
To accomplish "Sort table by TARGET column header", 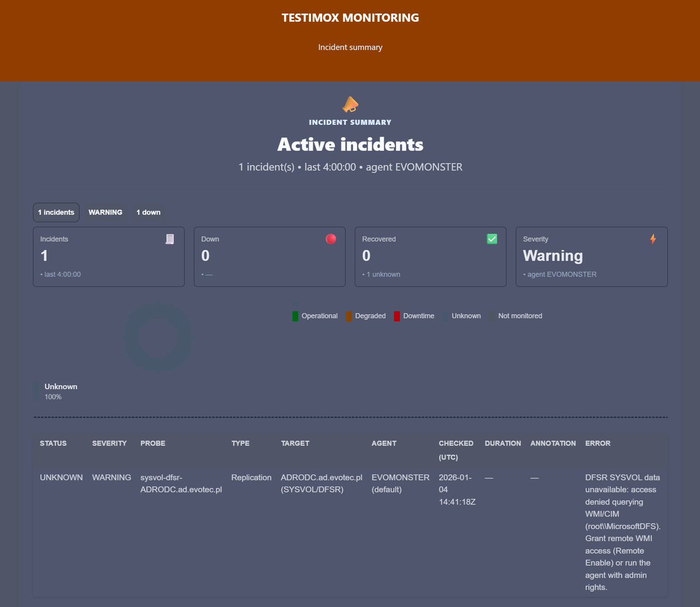I will [x=295, y=443].
